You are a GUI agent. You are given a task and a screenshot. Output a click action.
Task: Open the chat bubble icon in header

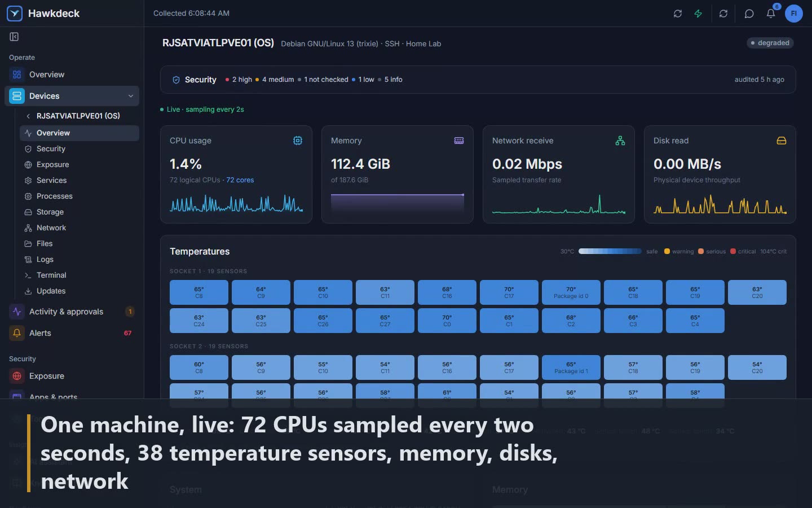coord(749,14)
